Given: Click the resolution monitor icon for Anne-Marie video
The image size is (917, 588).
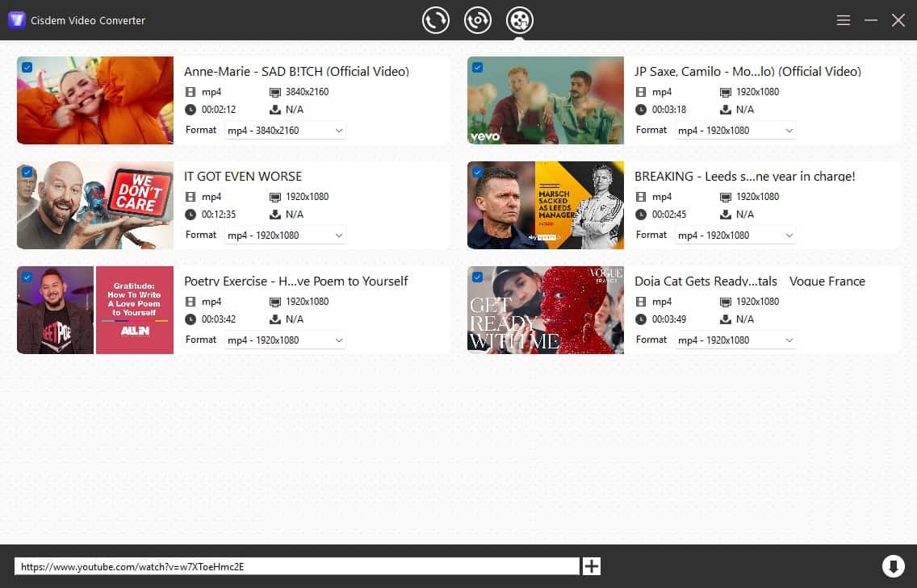Looking at the screenshot, I should (275, 92).
